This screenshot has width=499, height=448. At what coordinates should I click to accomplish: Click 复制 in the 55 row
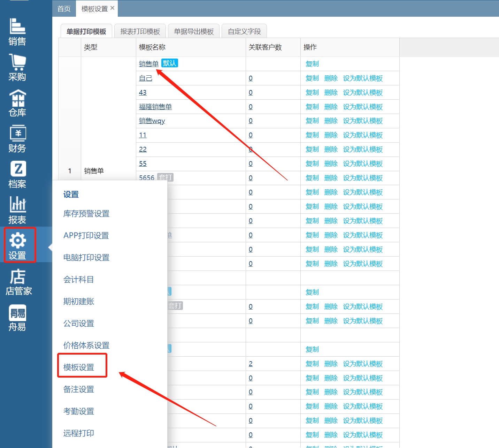(312, 164)
